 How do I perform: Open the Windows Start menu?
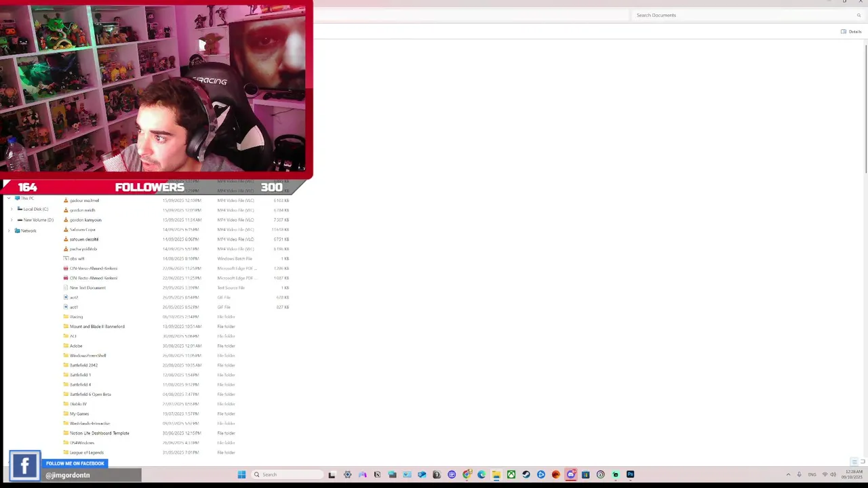click(x=241, y=474)
